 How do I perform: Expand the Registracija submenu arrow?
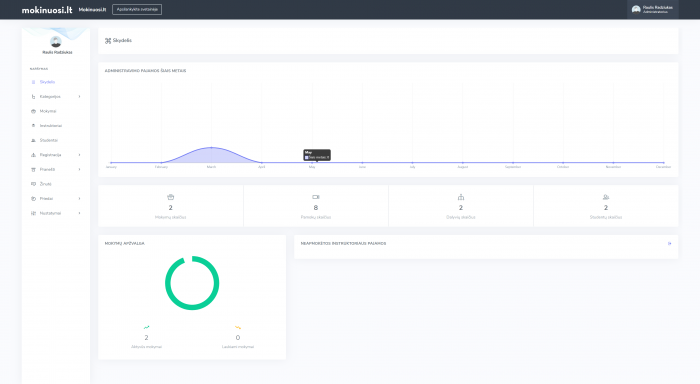pyautogui.click(x=79, y=155)
